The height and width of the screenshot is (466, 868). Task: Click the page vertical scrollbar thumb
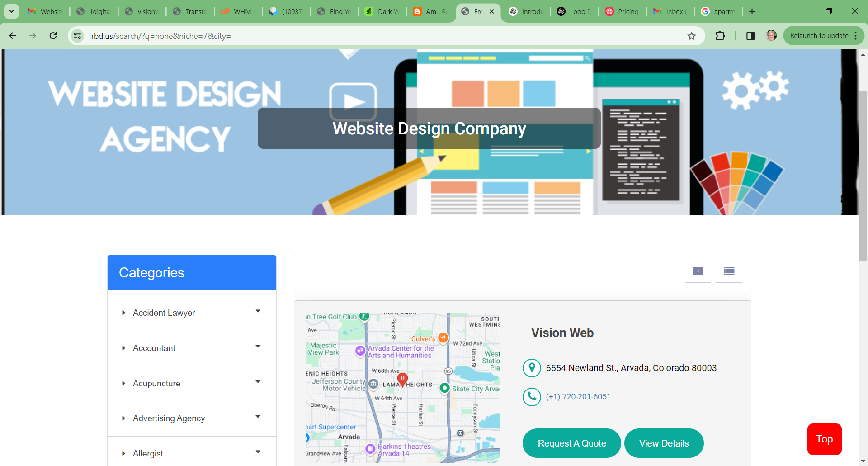pos(863,176)
